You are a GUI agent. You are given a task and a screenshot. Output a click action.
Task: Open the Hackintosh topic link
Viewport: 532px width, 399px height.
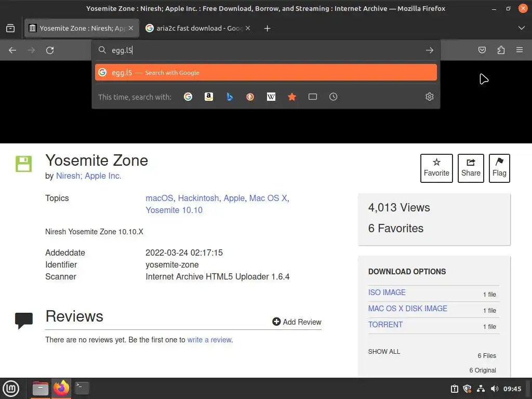pyautogui.click(x=198, y=198)
